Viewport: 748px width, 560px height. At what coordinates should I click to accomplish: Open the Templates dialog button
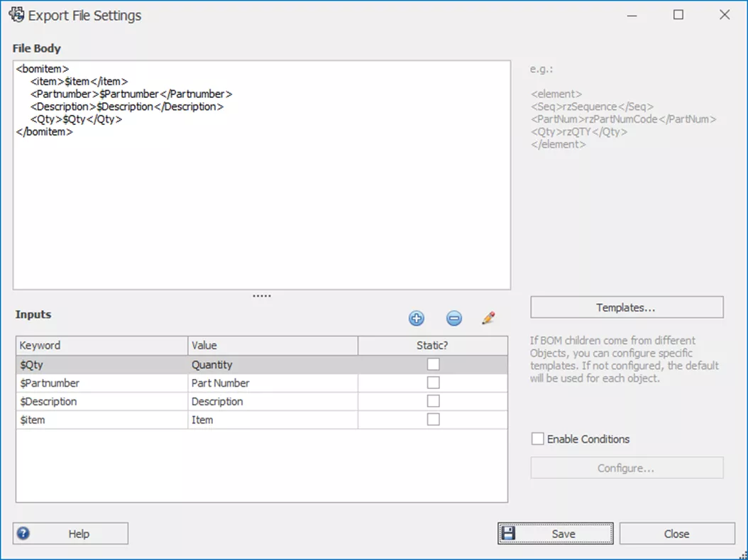point(626,307)
